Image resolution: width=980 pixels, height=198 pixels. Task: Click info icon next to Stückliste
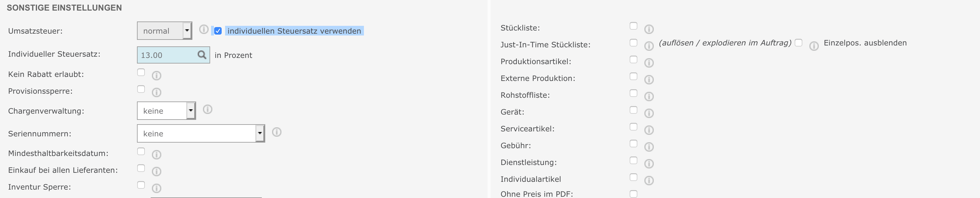point(649,29)
